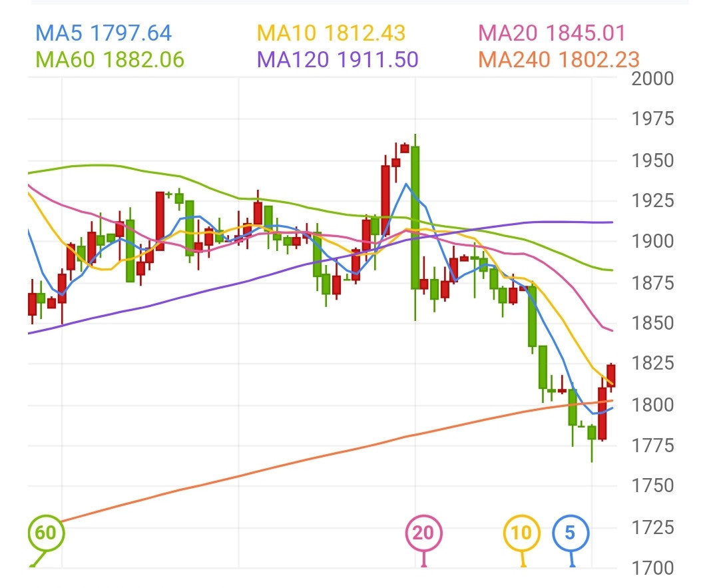Click the small red candle at the chart's peak
Viewport: 719px width, 588px height.
click(x=404, y=148)
